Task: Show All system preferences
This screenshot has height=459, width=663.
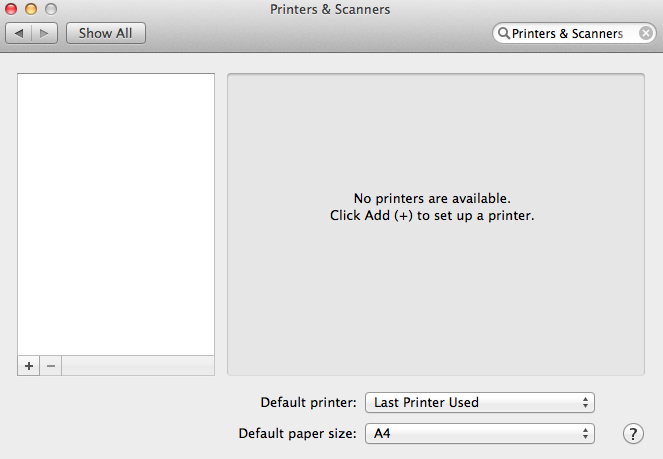Action: pos(105,33)
